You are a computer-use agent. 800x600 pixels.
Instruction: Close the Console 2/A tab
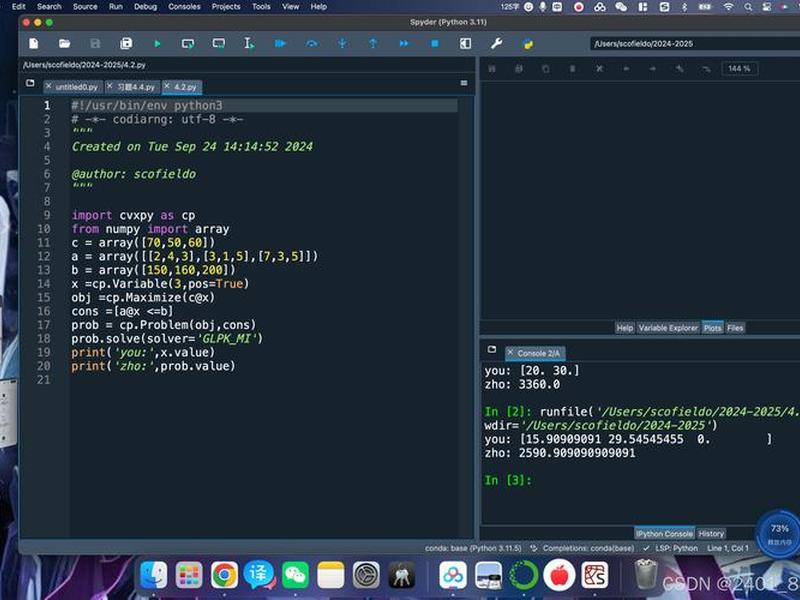[x=510, y=353]
